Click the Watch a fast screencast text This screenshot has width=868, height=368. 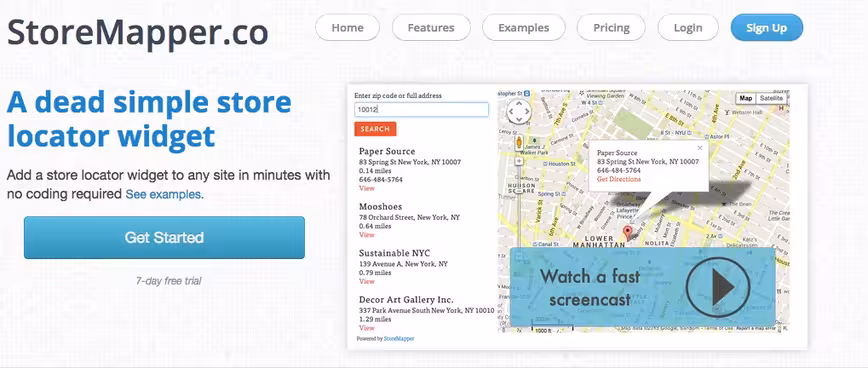click(590, 288)
